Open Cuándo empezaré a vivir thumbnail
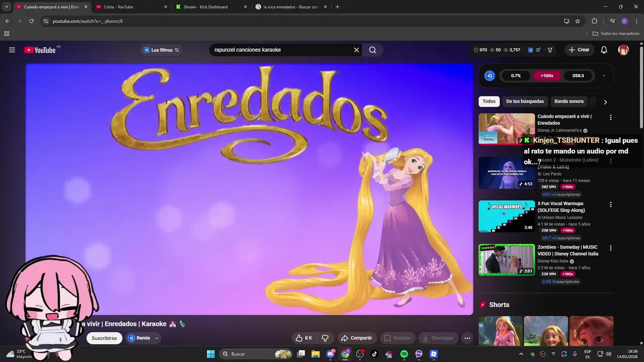This screenshot has width=644, height=362. pyautogui.click(x=507, y=129)
